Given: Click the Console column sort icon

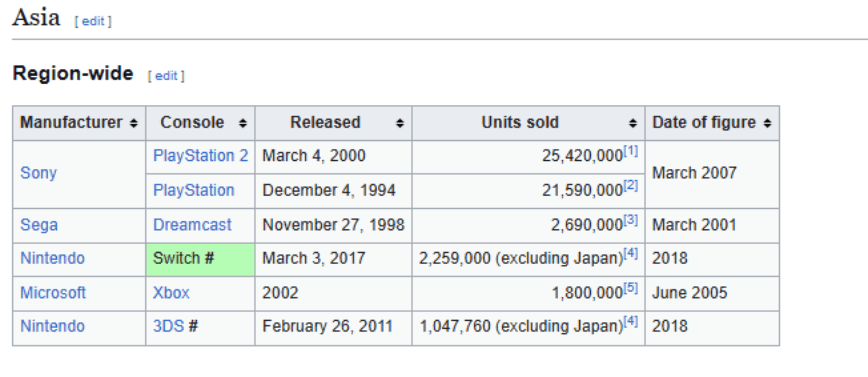Looking at the screenshot, I should click(242, 123).
